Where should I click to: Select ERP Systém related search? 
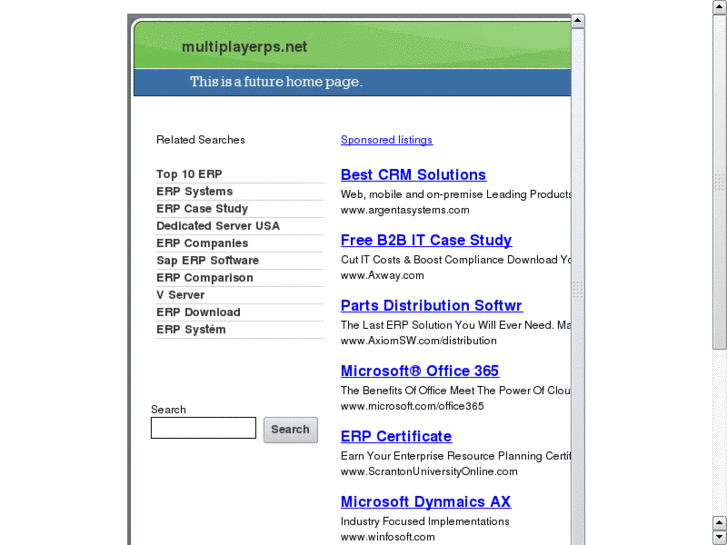point(191,329)
